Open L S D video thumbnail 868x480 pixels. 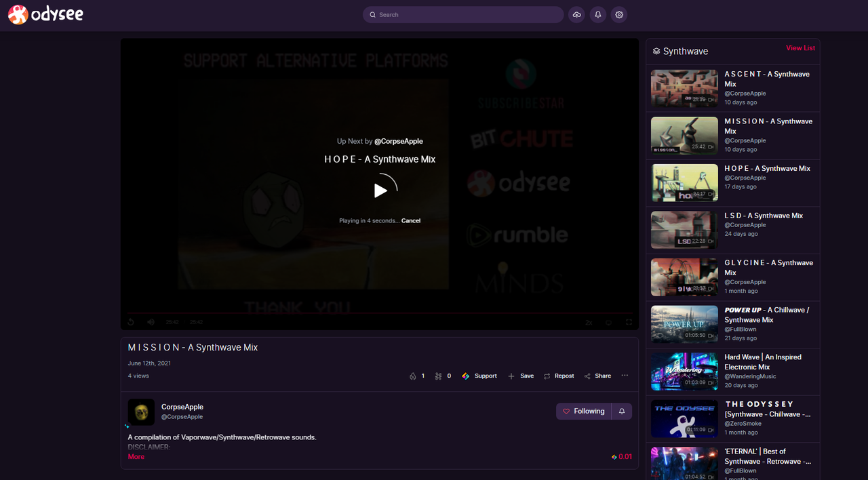pyautogui.click(x=684, y=230)
